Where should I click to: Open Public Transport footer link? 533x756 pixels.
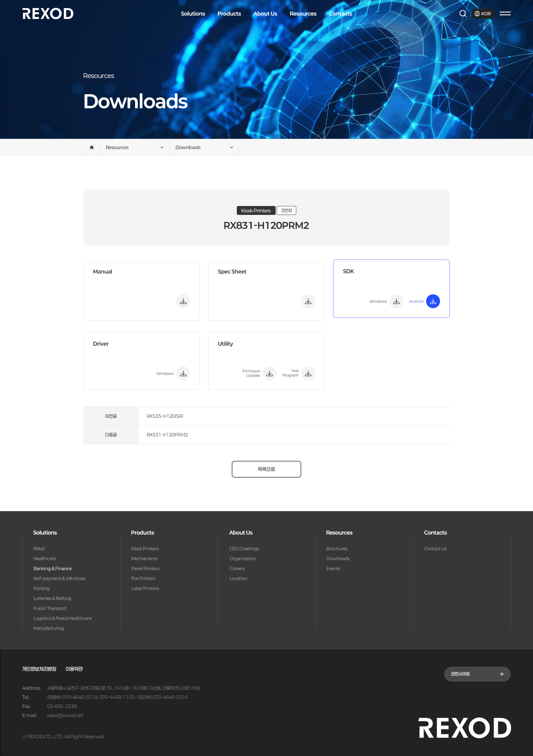tap(50, 608)
